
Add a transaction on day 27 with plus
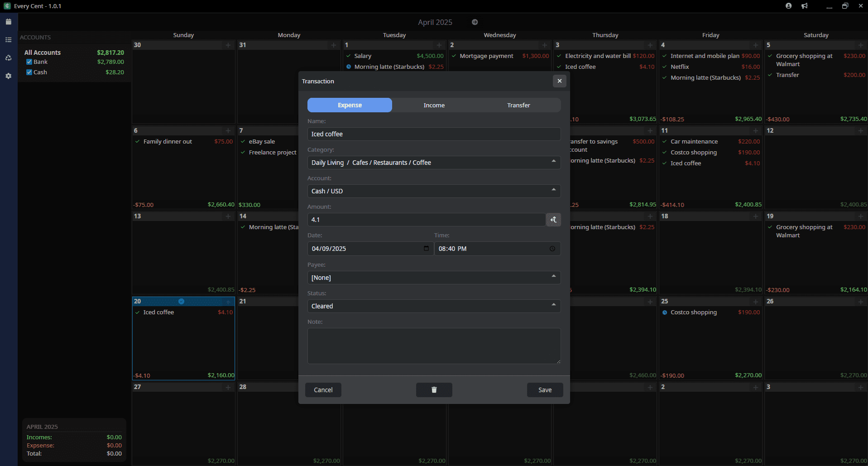[x=228, y=387]
